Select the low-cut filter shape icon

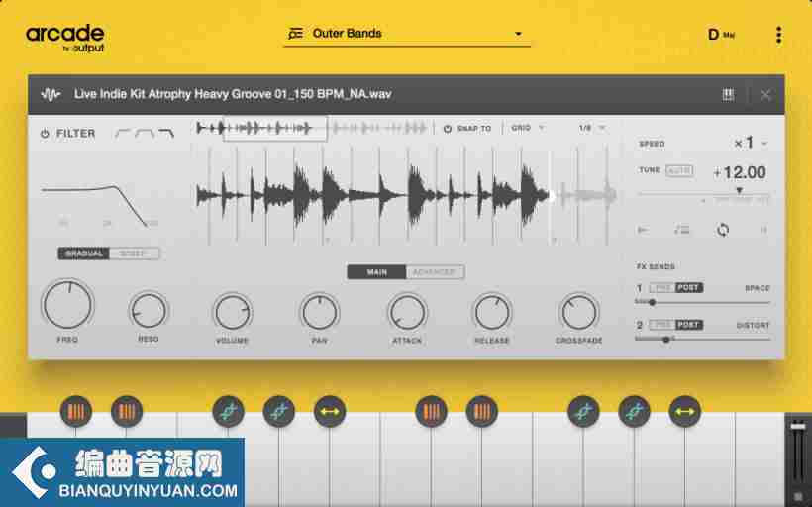click(123, 133)
